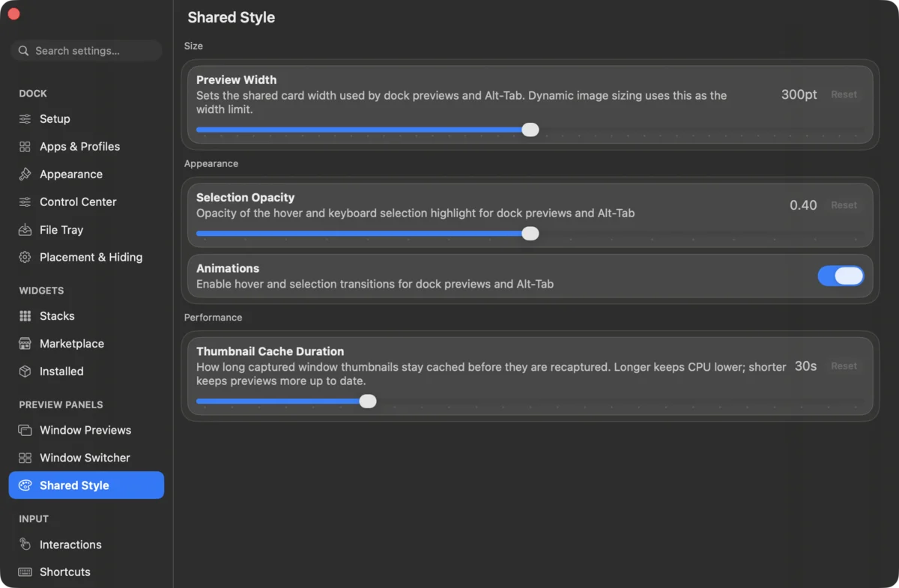The height and width of the screenshot is (588, 899).
Task: Close the settings window with red button
Action: [13, 13]
